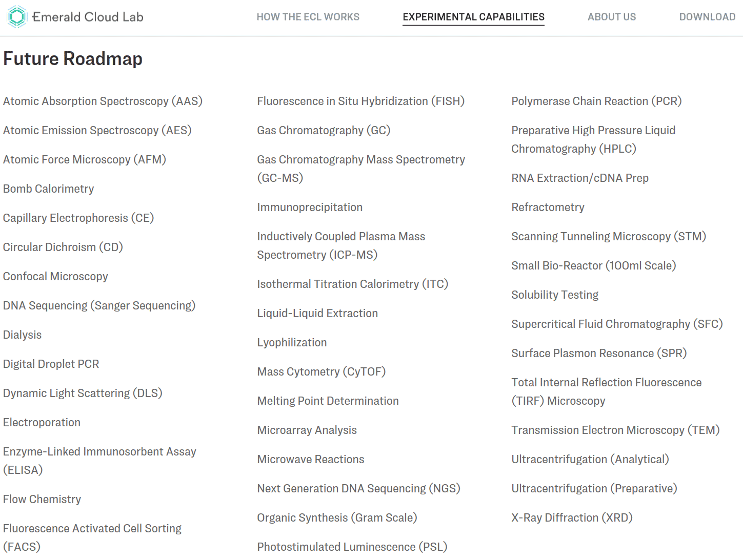Open Dynamic Light Scattering (DLS)
This screenshot has height=560, width=743.
tap(83, 393)
